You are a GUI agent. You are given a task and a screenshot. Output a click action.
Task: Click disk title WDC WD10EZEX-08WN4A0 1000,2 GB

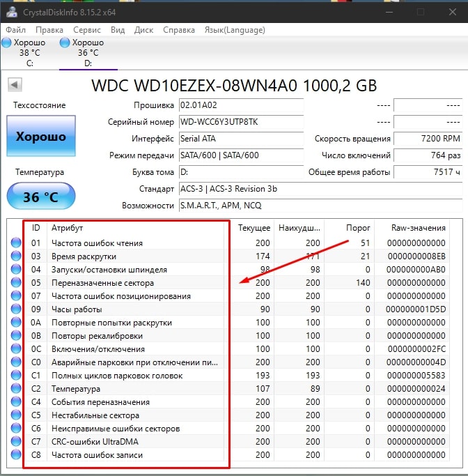(234, 85)
